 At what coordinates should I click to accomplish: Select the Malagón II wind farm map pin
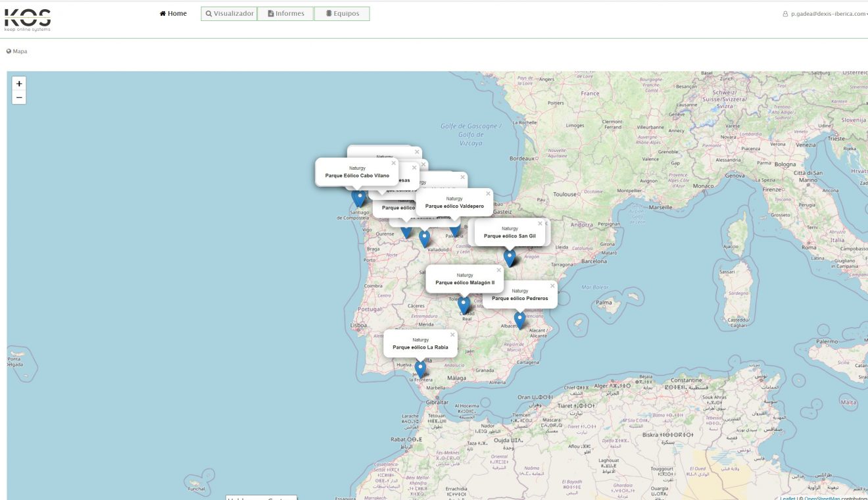click(464, 305)
